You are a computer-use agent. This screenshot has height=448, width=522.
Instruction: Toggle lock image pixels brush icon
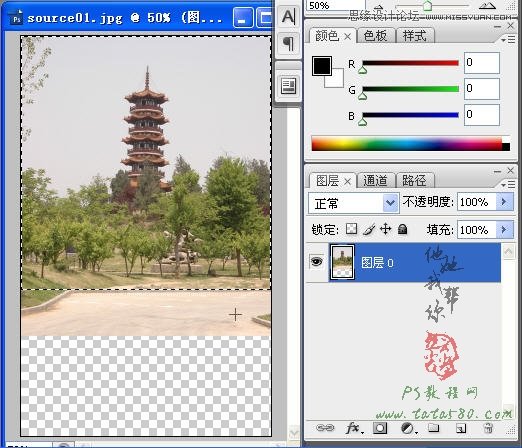(x=369, y=229)
